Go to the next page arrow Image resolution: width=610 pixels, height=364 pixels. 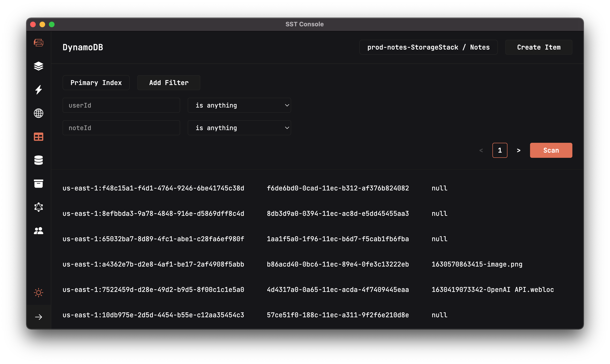(x=518, y=150)
